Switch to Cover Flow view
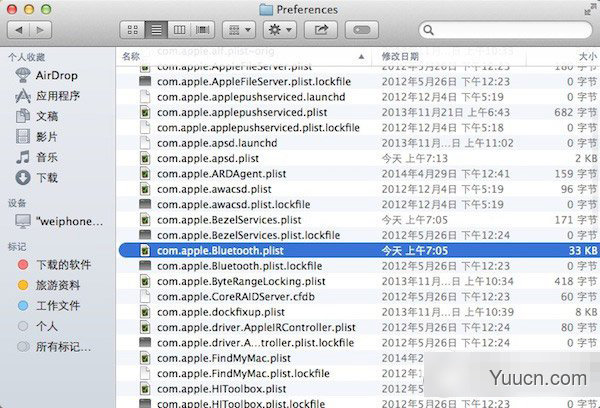The width and height of the screenshot is (600, 408). click(202, 30)
